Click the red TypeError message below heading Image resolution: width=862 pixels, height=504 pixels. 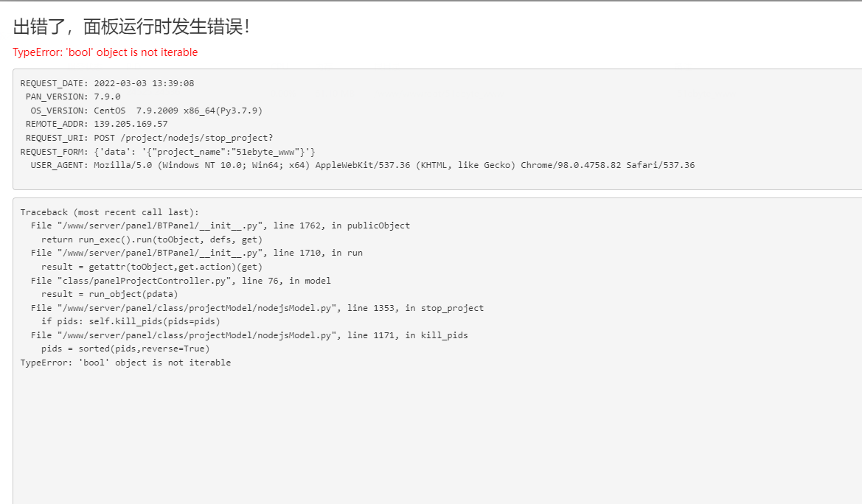click(x=105, y=52)
